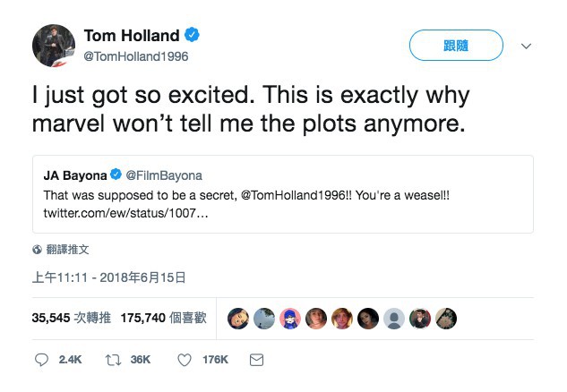
Task: Click the envelope direct message icon
Action: point(256,360)
